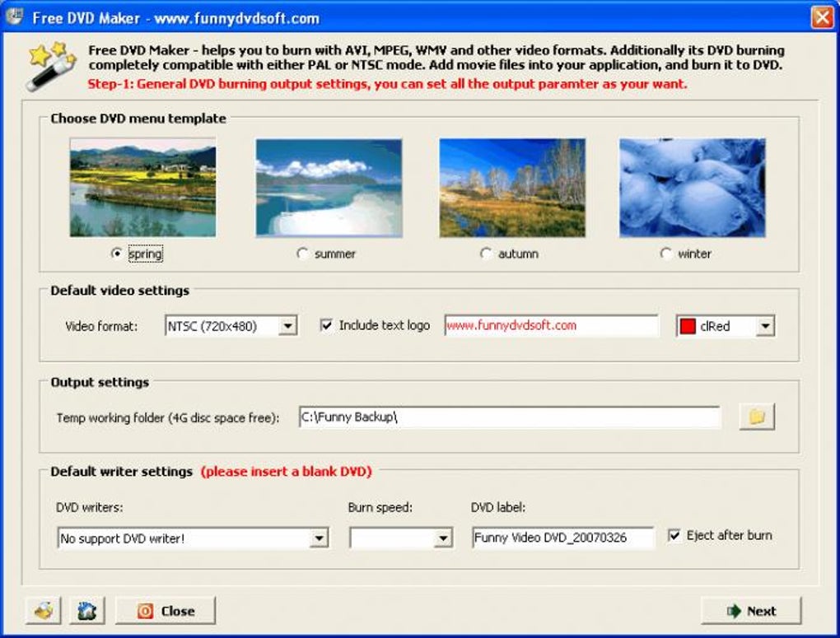Click the app icon in title bar
Image resolution: width=840 pixels, height=638 pixels.
click(15, 16)
